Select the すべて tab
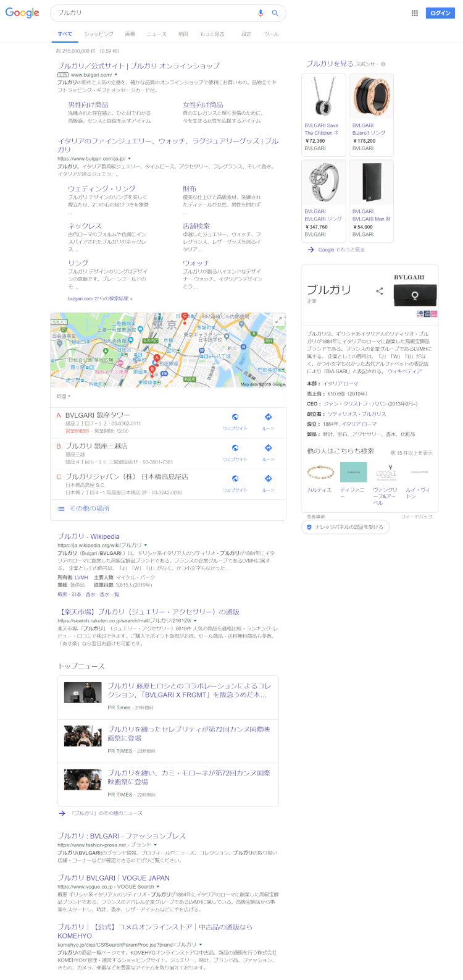The height and width of the screenshot is (980, 463). (65, 34)
